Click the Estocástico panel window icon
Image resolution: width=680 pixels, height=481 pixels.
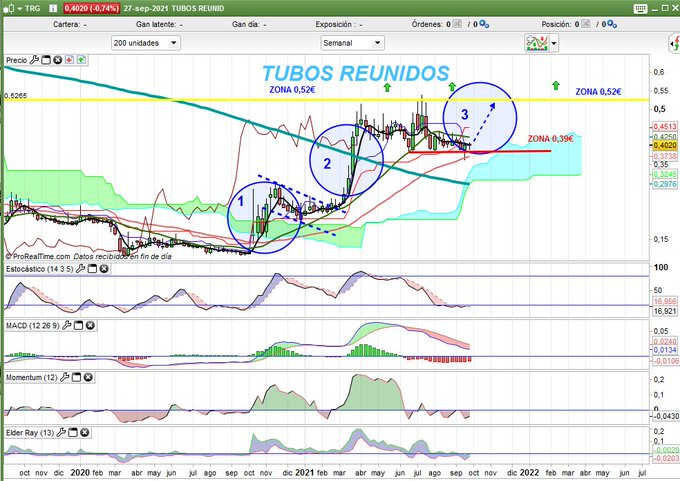click(92, 269)
